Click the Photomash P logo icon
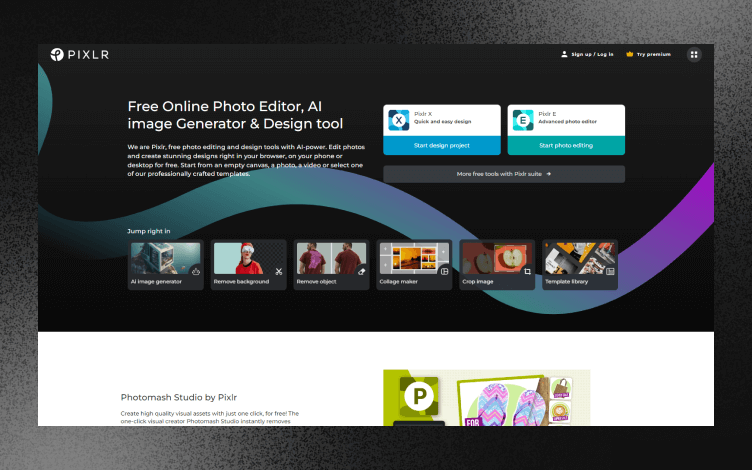Image resolution: width=752 pixels, height=470 pixels. (419, 396)
